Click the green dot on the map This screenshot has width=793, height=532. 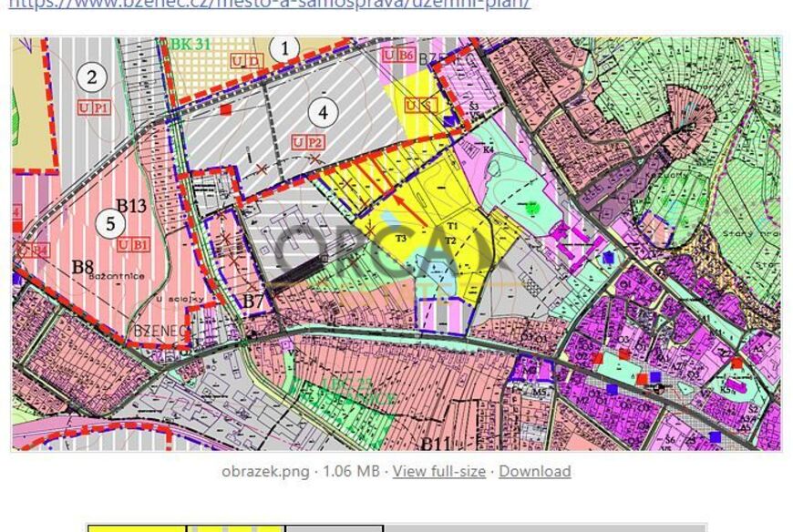(x=532, y=208)
